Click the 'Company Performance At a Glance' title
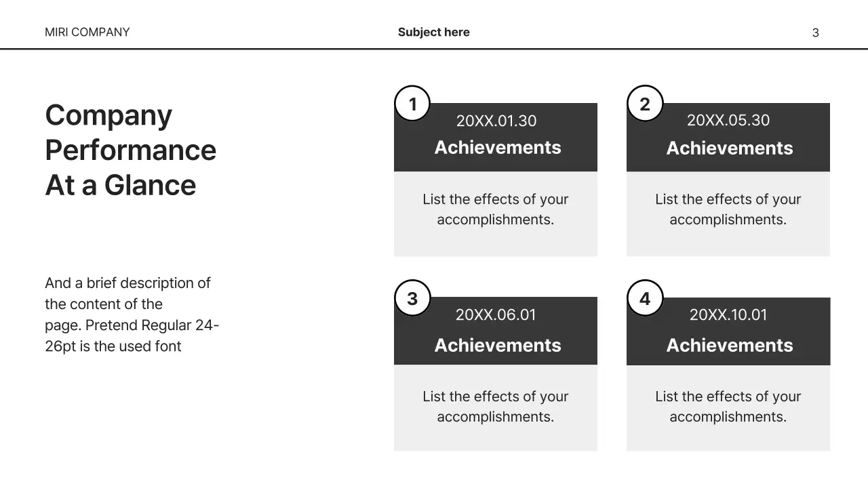Screen dimensions: 868x488 coord(130,150)
